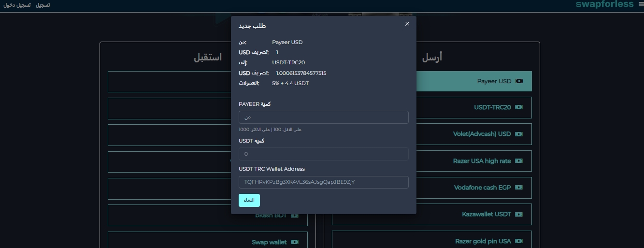644x248 pixels.
Task: Click the USDT amount field
Action: 324,154
